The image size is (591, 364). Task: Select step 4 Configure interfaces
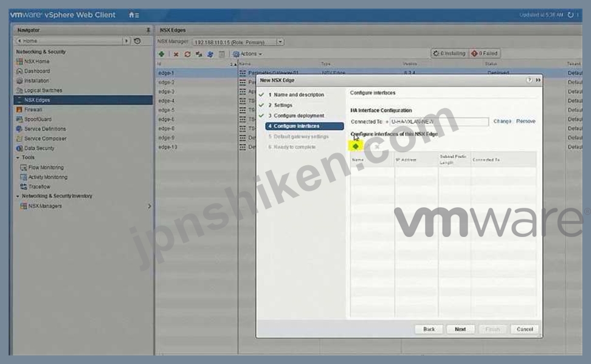[x=305, y=126]
